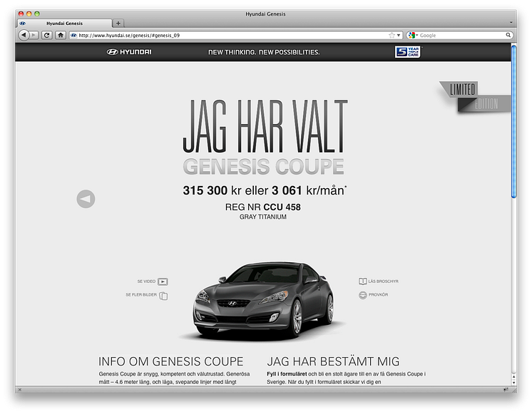Reload the page with the refresh button

coord(47,35)
